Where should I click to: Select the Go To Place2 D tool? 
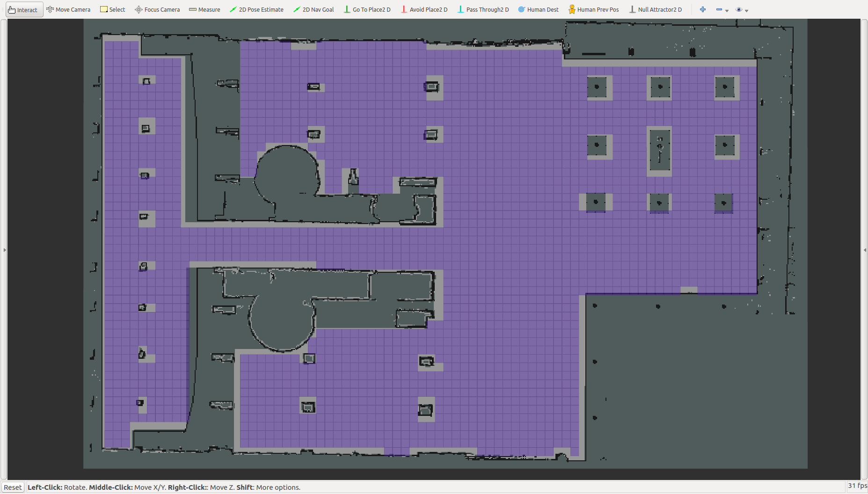point(367,9)
